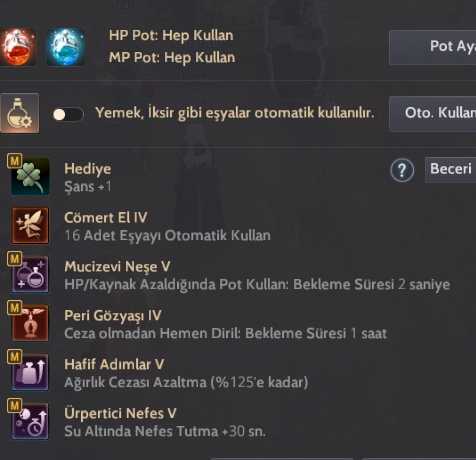Select the Hafif Adımlar V weight icon
The height and width of the screenshot is (460, 476).
pyautogui.click(x=30, y=372)
